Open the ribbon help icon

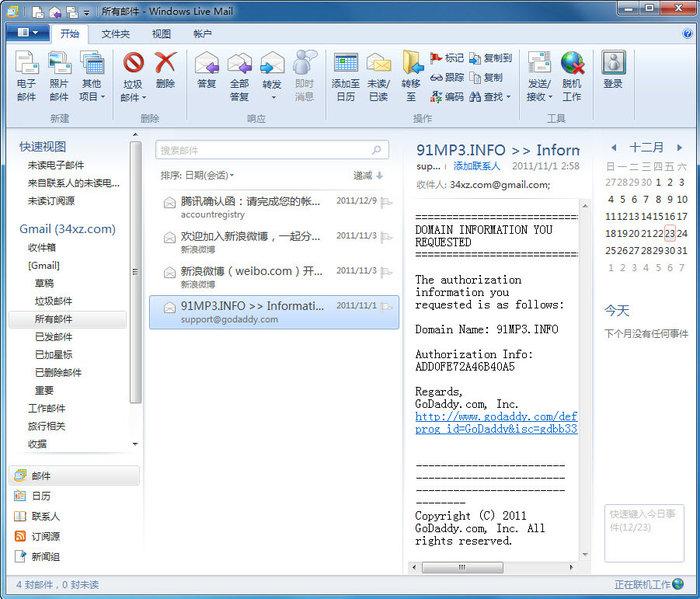tap(688, 33)
